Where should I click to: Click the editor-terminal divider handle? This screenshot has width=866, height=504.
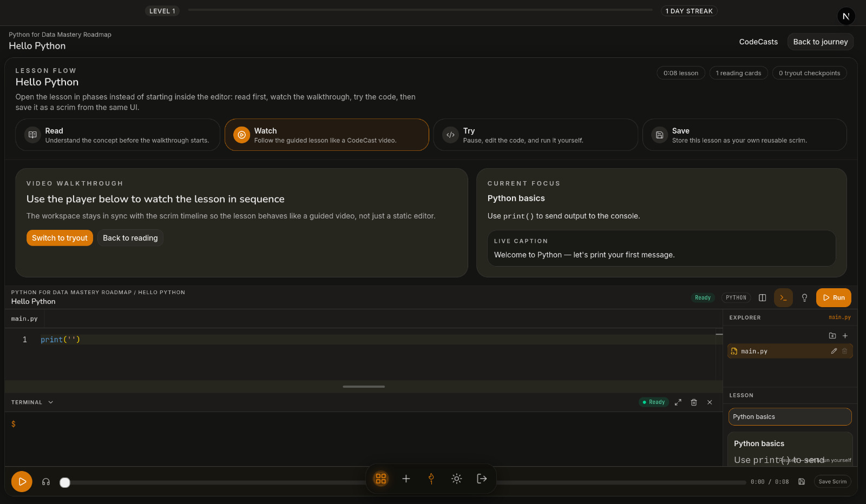[x=364, y=387]
